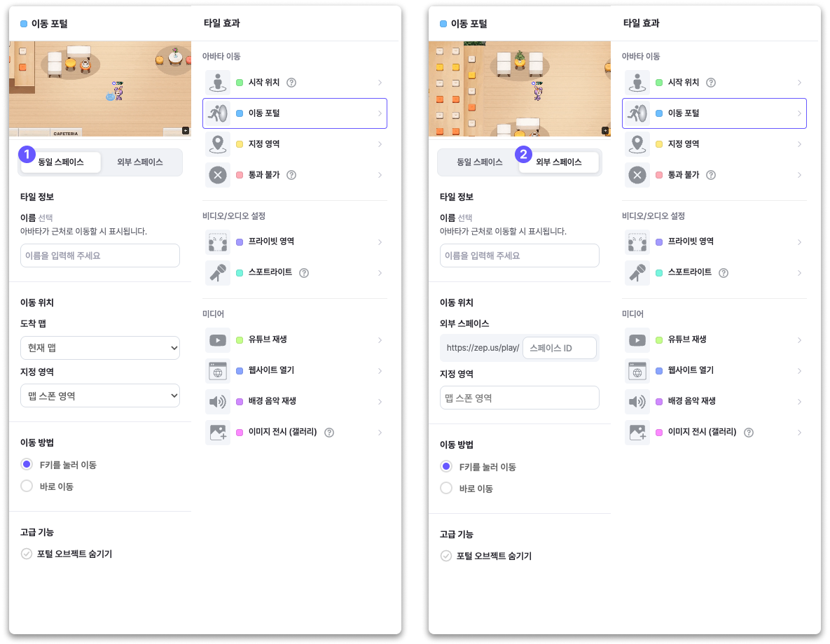Open help for 이미지 전시 in right panel
Screen dimensions: 830x644
pyautogui.click(x=749, y=433)
